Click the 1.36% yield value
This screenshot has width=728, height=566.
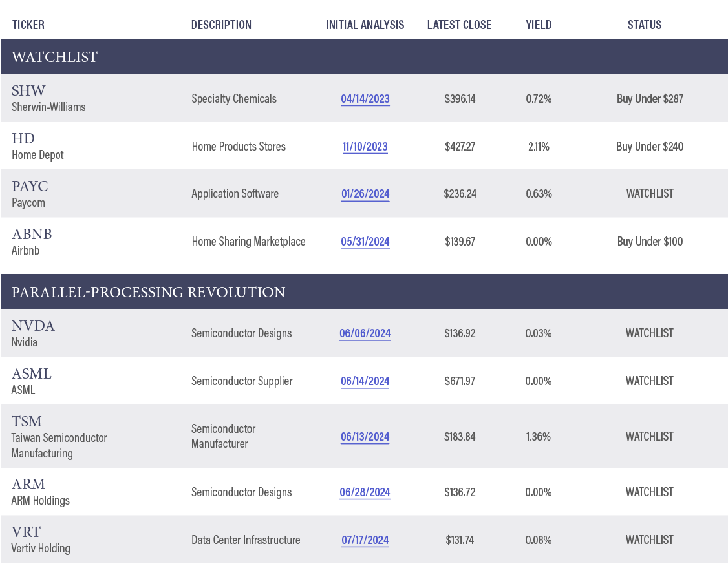pyautogui.click(x=538, y=437)
